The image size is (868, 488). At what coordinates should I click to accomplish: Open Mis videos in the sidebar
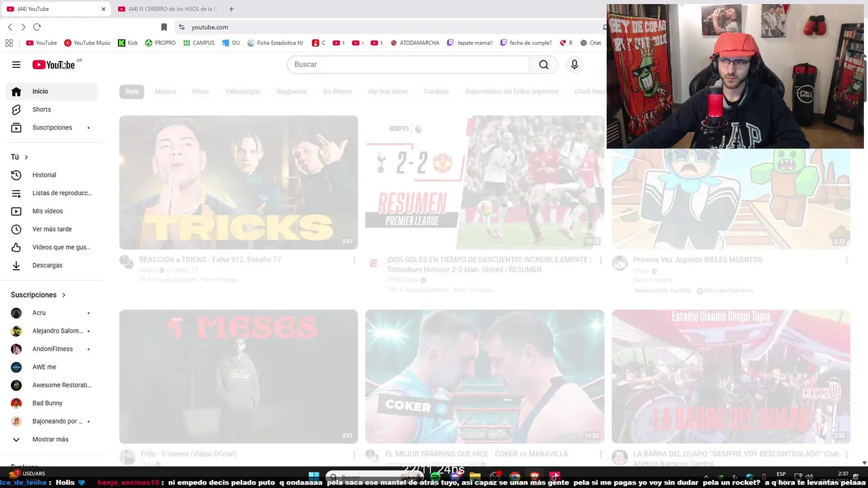coord(52,211)
